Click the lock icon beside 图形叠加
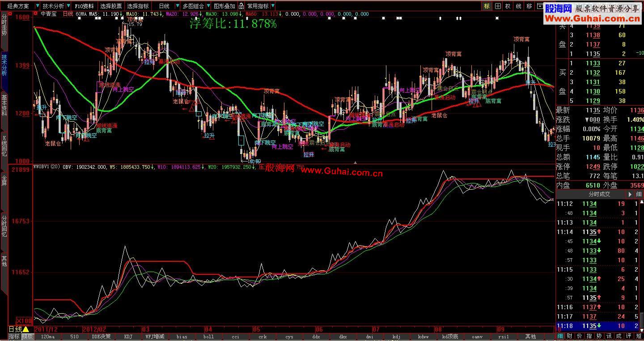Viewport: 644px width, 341px height. [x=241, y=6]
